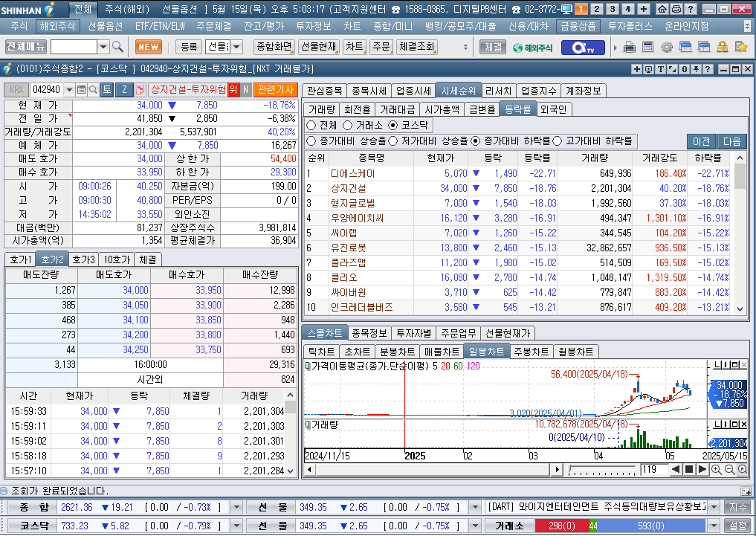756x536 pixels.
Task: Click the Z button beside stock code
Action: click(124, 90)
